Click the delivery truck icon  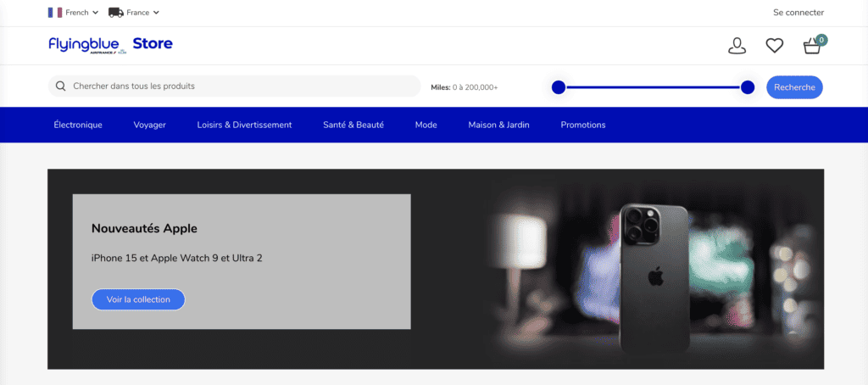115,13
